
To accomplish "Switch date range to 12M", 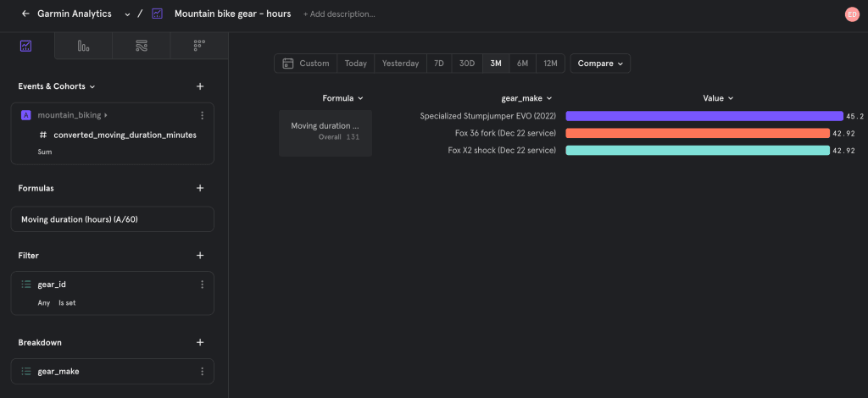I will tap(550, 64).
